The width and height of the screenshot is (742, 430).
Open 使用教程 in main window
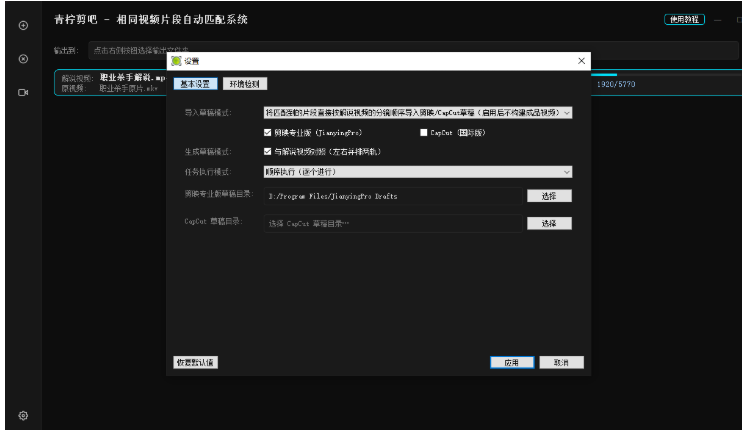coord(684,19)
